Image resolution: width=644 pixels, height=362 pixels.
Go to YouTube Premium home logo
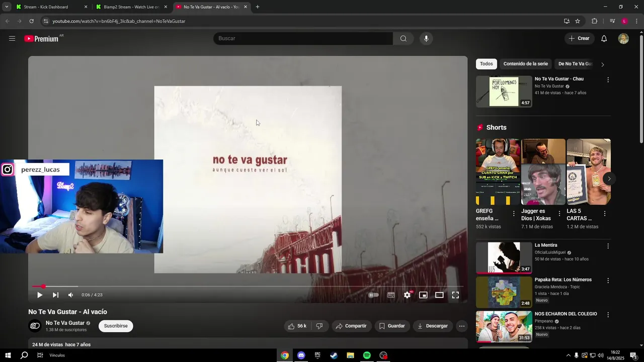tap(41, 39)
